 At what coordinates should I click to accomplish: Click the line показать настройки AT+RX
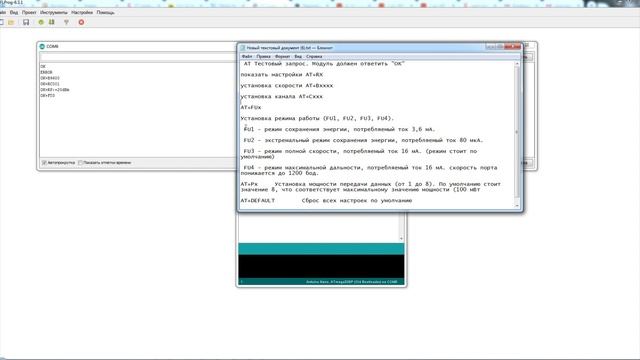click(282, 75)
